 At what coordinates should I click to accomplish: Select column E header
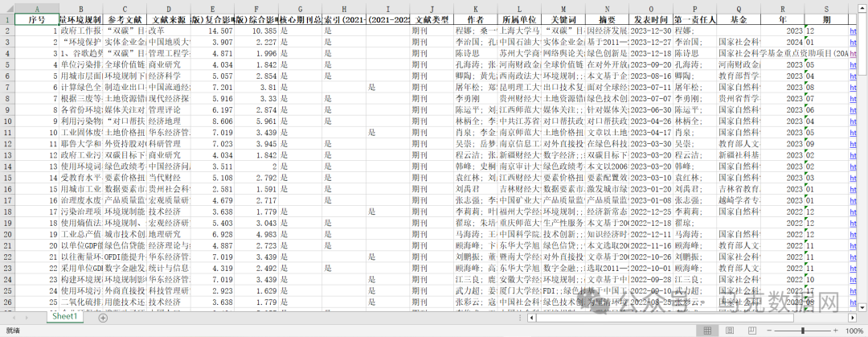[213, 9]
